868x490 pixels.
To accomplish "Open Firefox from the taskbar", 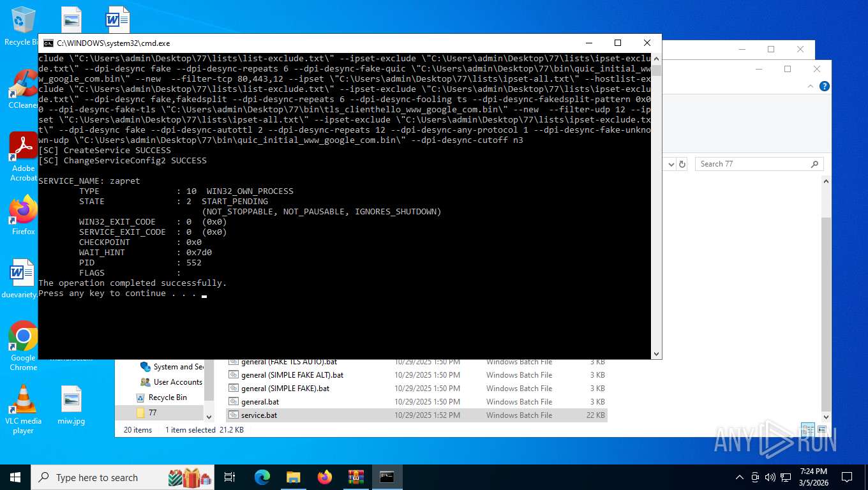I will [x=325, y=477].
